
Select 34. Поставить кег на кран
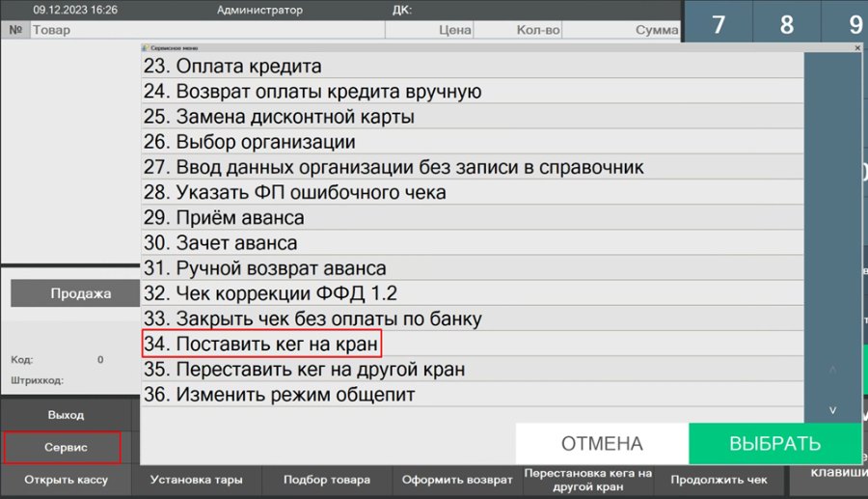pos(473,344)
